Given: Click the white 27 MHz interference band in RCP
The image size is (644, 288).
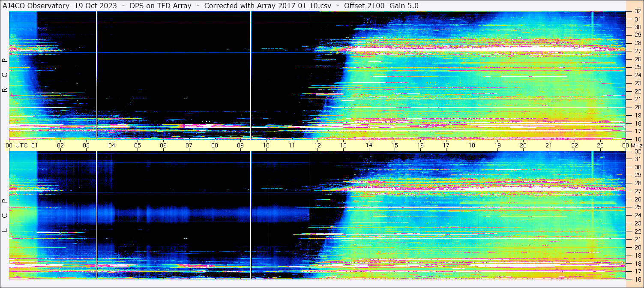Looking at the screenshot, I should [x=471, y=50].
